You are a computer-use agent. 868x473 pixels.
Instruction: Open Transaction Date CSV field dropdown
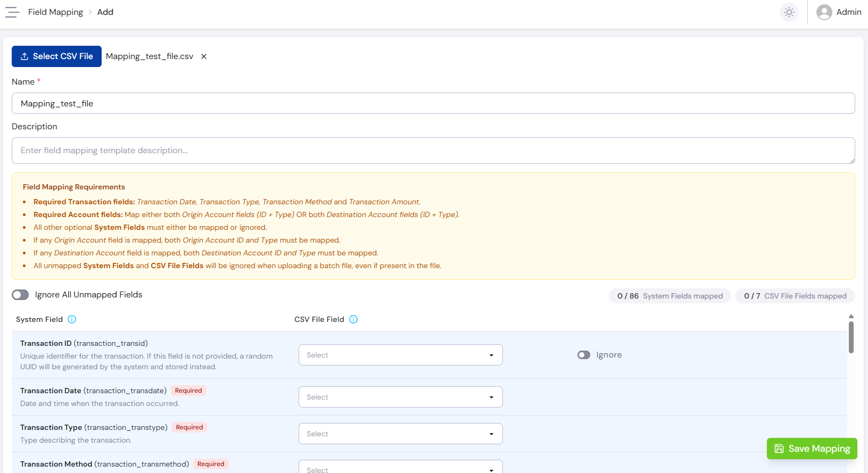coord(401,397)
